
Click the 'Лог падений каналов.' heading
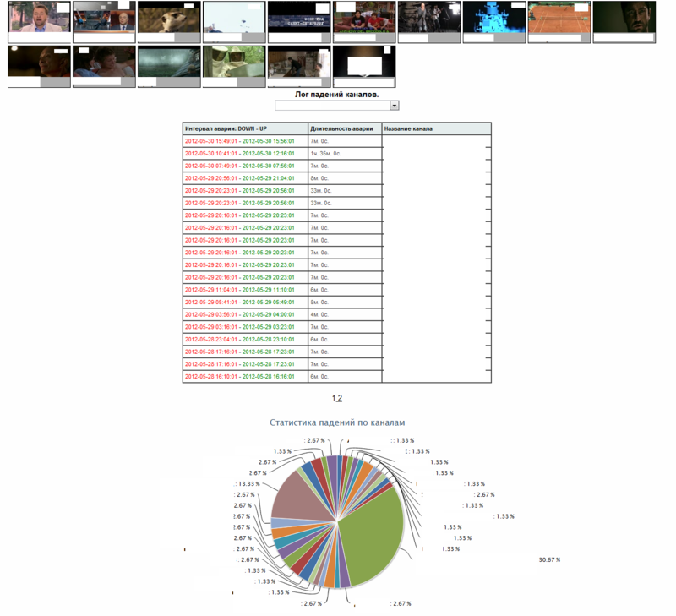click(x=336, y=95)
